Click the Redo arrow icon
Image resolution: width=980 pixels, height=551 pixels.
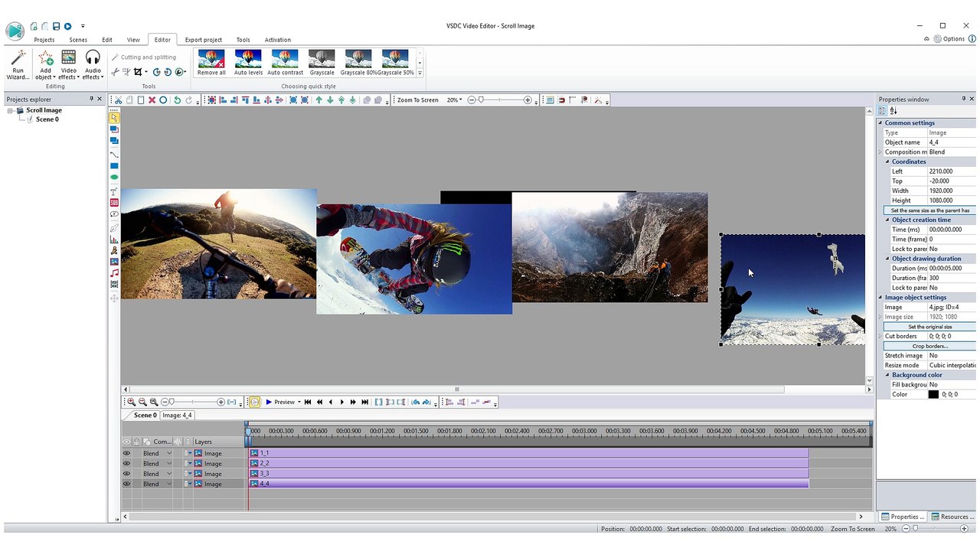pyautogui.click(x=188, y=100)
